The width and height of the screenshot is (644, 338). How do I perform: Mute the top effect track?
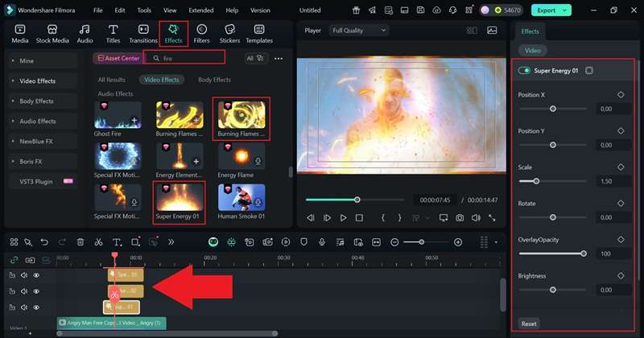point(24,275)
